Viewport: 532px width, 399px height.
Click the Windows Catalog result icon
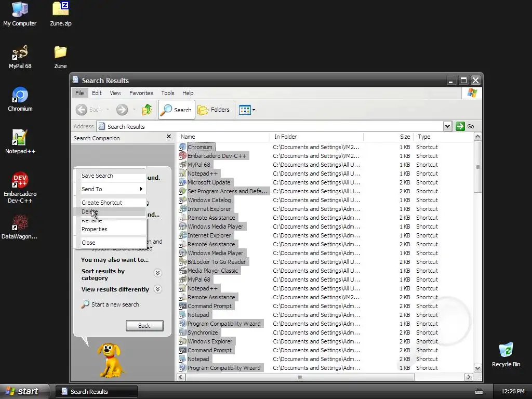[x=182, y=200]
